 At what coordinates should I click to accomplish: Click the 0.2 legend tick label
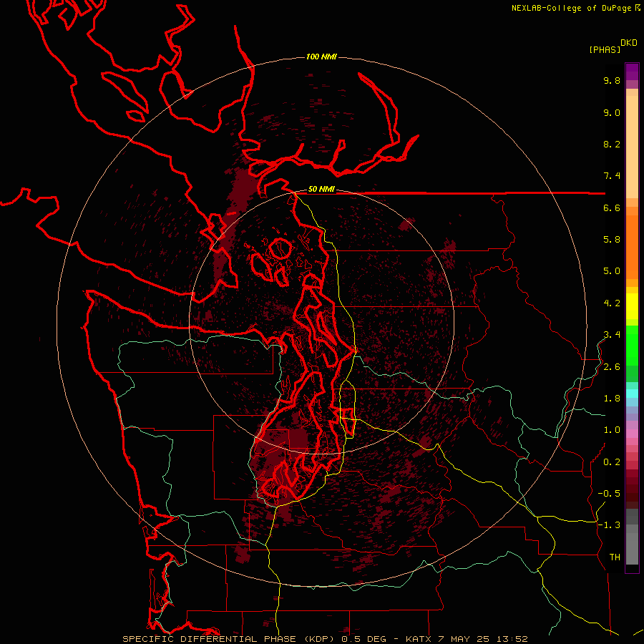pyautogui.click(x=612, y=462)
